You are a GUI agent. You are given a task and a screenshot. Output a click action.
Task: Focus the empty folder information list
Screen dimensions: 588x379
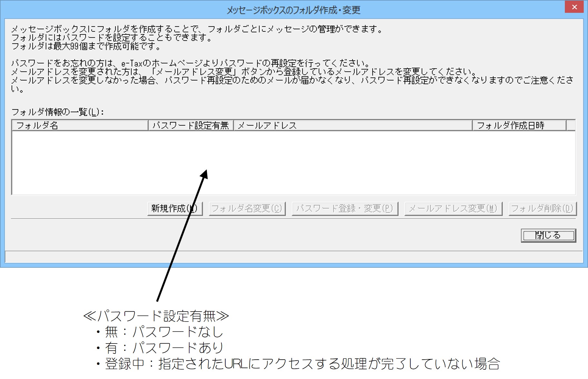click(x=294, y=163)
